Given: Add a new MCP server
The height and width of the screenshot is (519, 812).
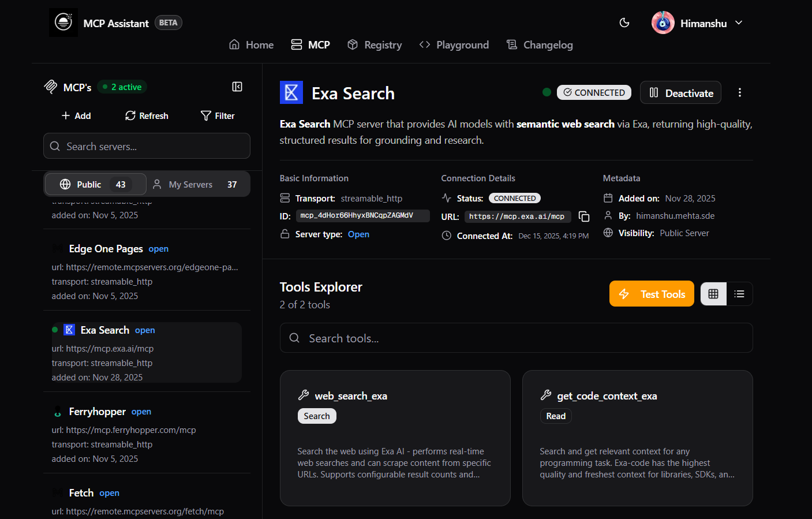Looking at the screenshot, I should coord(76,115).
